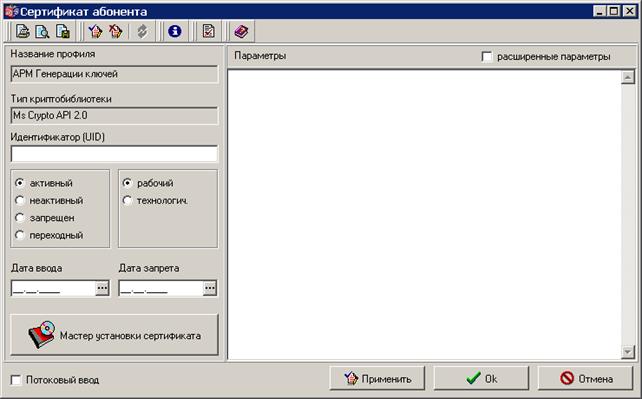Click the window title bar application icon
The height and width of the screenshot is (399, 642).
[x=11, y=11]
